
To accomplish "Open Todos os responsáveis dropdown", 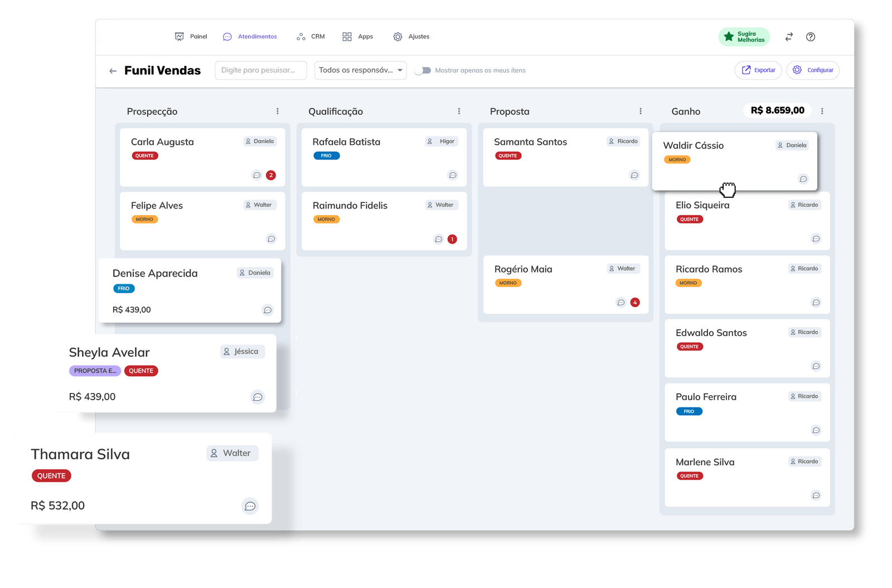I will [x=360, y=70].
